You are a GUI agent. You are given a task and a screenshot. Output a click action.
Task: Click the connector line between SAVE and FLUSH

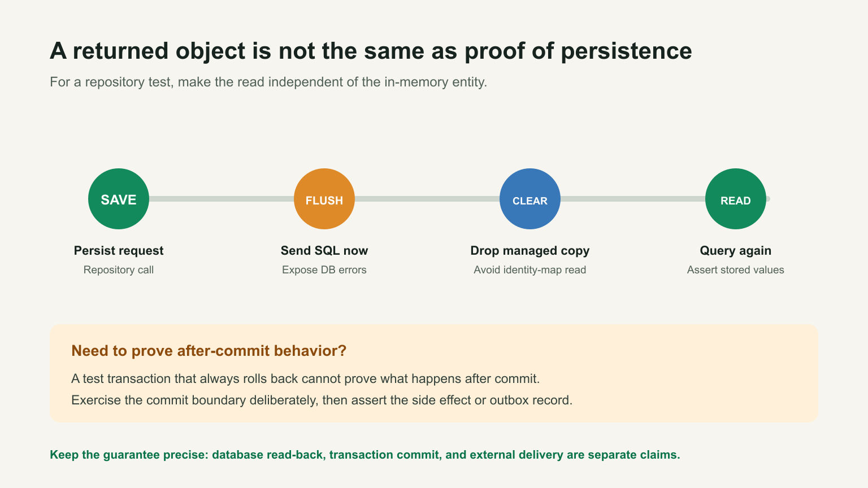(x=222, y=199)
